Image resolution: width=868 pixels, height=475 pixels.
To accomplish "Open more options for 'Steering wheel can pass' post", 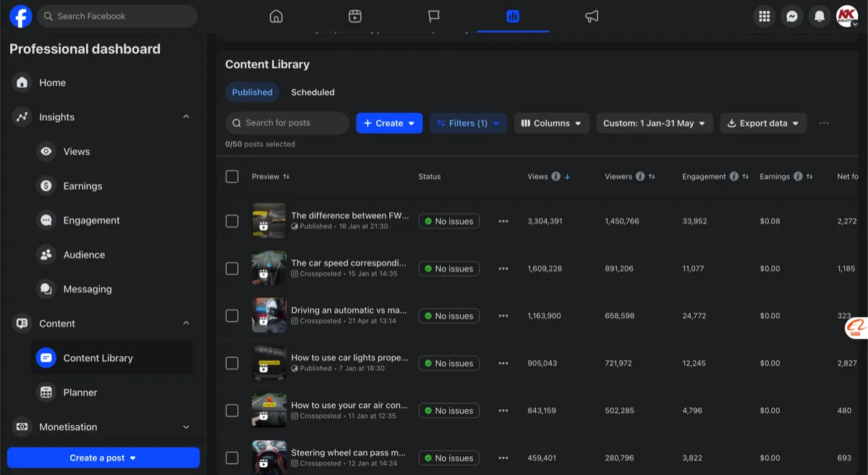I will click(503, 458).
